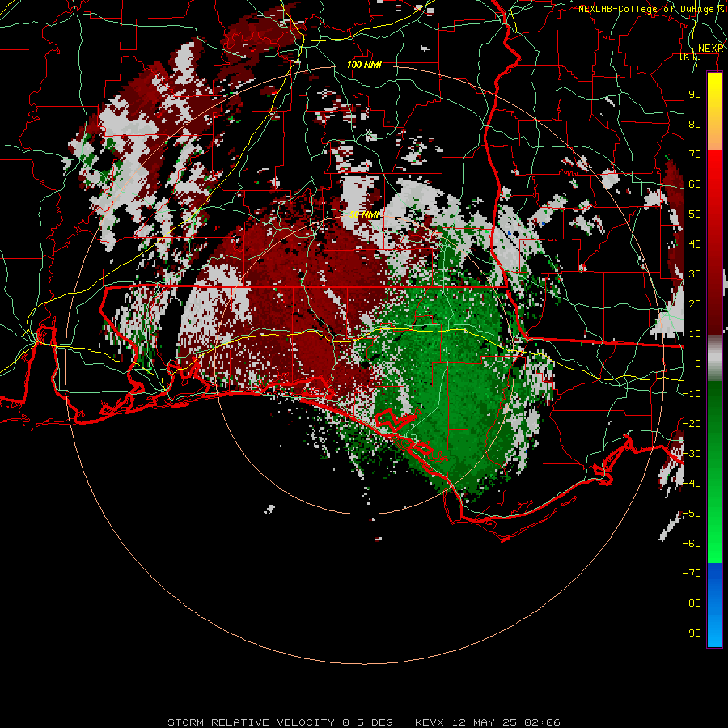Click the Storm Relative Velocity caption at the bottom
The width and height of the screenshot is (728, 728).
click(364, 722)
